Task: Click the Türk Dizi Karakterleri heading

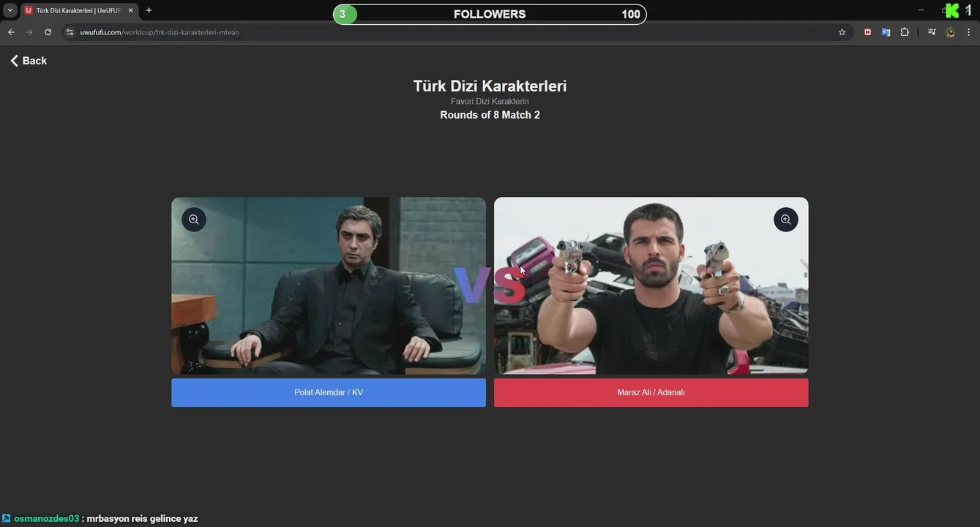Action: pos(490,86)
